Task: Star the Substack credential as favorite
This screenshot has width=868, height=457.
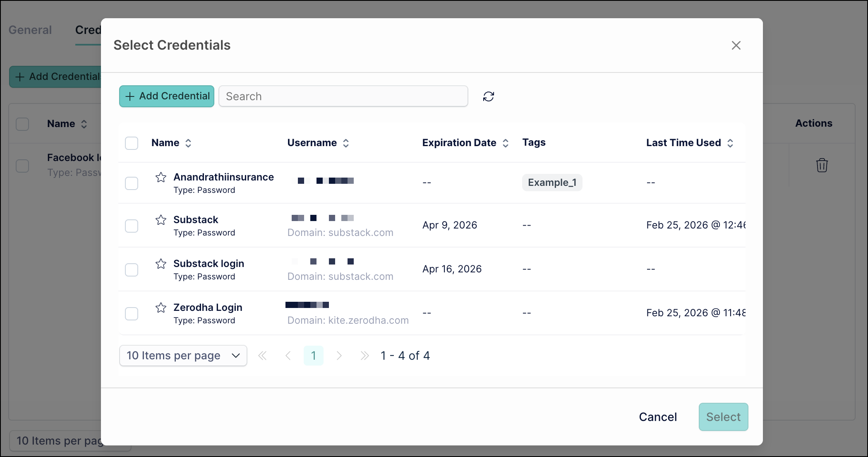Action: 161,219
